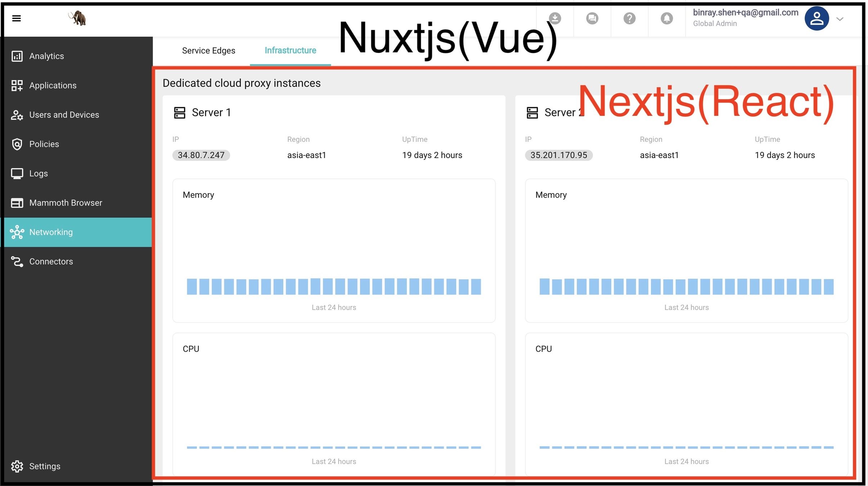This screenshot has width=868, height=486.
Task: Select the Networking menu item
Action: pos(76,232)
